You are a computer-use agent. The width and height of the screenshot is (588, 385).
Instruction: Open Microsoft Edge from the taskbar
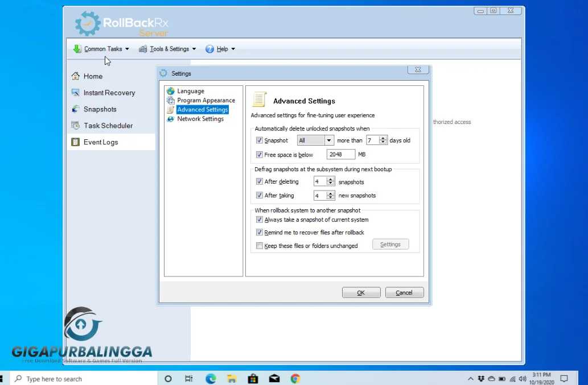(x=211, y=379)
